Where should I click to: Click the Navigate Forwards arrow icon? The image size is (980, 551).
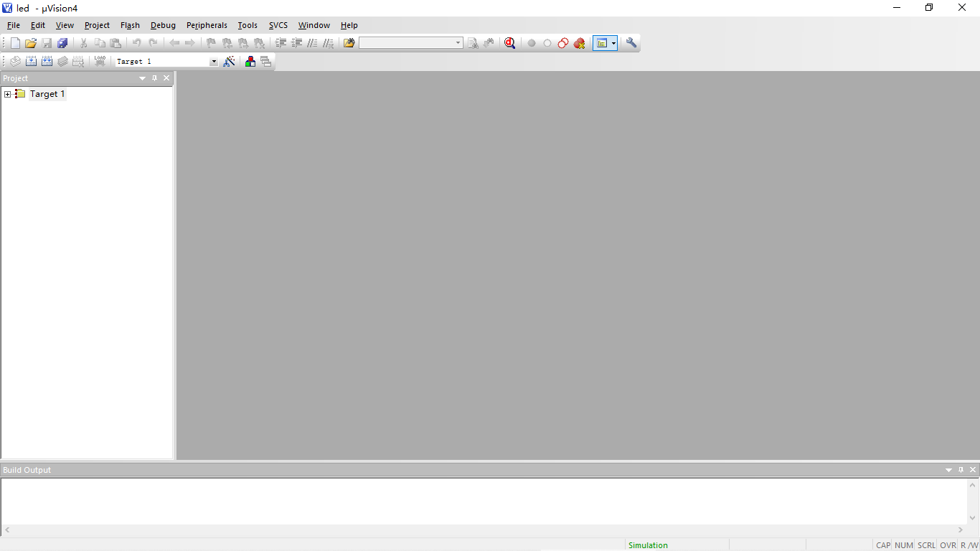click(190, 43)
